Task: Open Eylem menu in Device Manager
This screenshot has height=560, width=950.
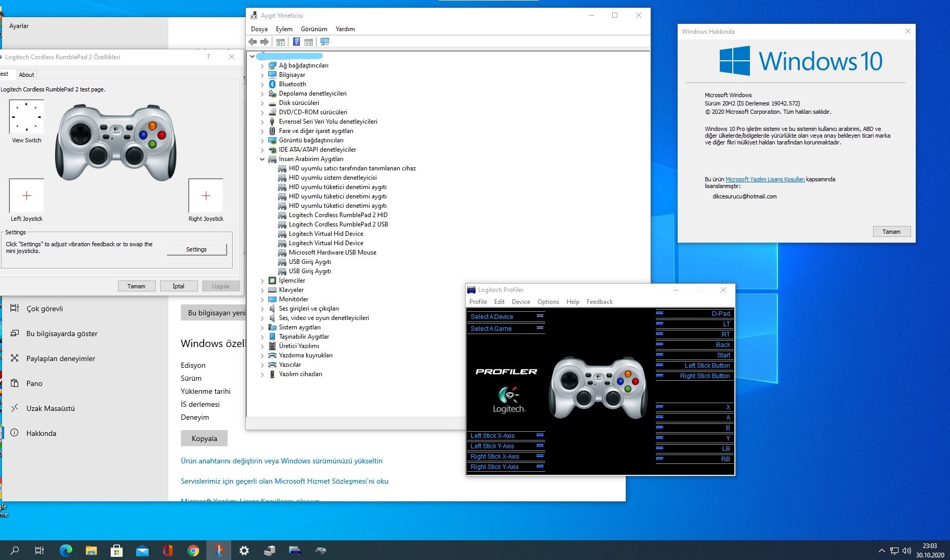Action: tap(284, 29)
